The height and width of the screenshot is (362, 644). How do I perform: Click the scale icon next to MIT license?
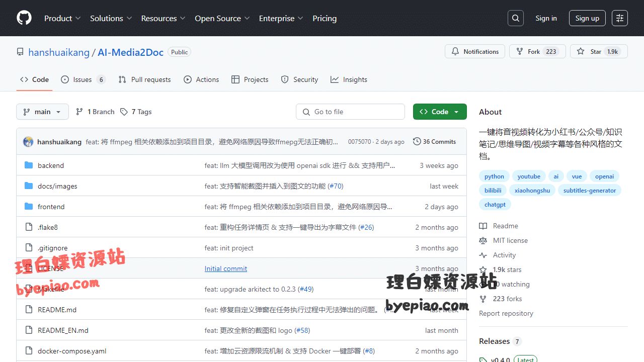pos(483,240)
